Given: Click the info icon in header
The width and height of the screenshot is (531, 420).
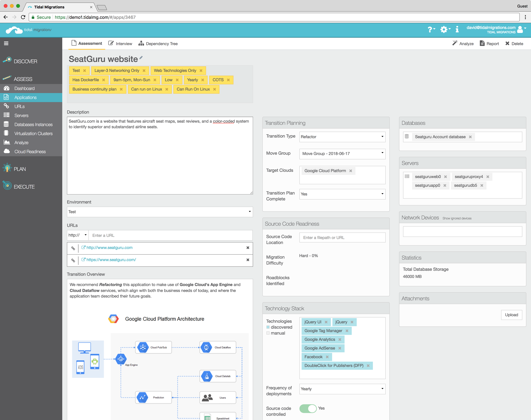Looking at the screenshot, I should coord(457,30).
